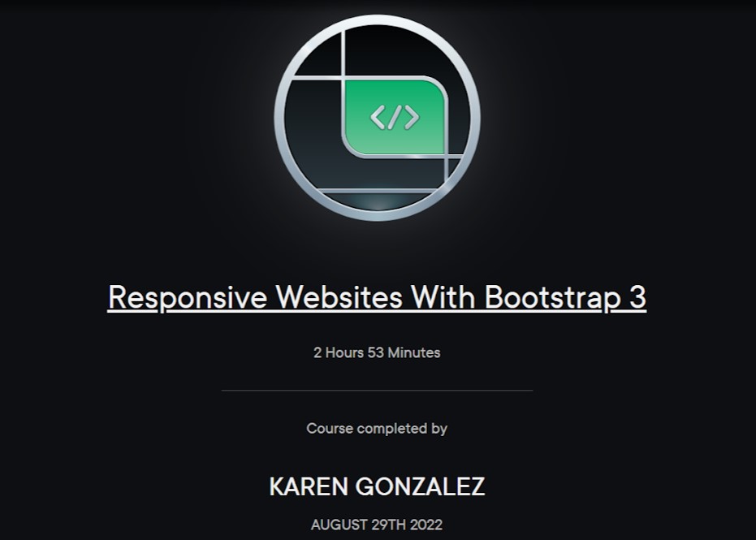756x540 pixels.
Task: Open the Responsive Websites With Bootstrap 3 link
Action: pos(377,297)
